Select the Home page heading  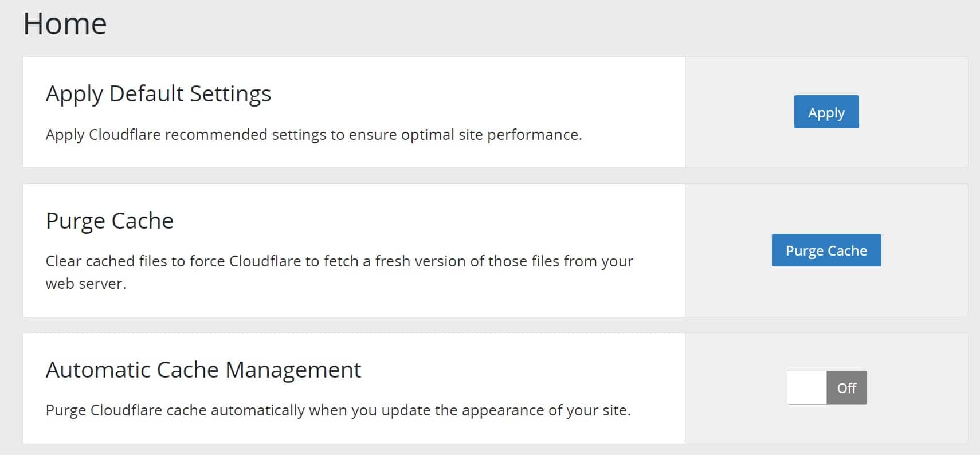[x=65, y=23]
